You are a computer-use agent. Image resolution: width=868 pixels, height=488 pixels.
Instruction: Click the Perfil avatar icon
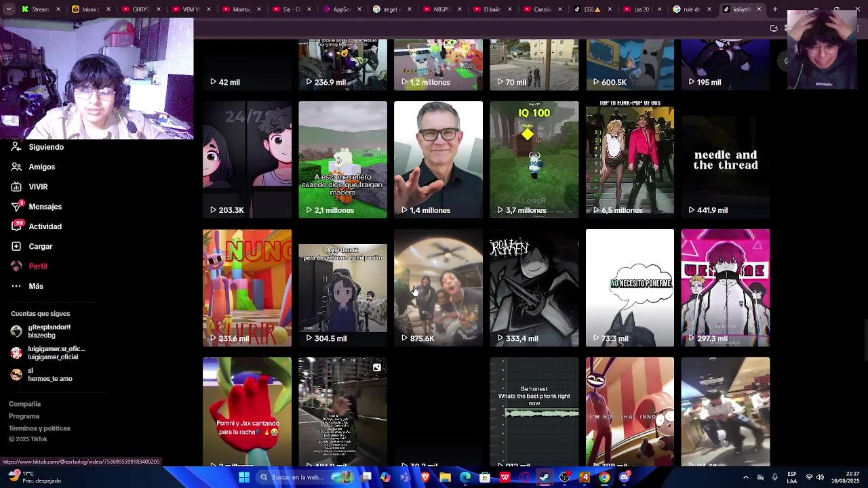[x=16, y=266]
